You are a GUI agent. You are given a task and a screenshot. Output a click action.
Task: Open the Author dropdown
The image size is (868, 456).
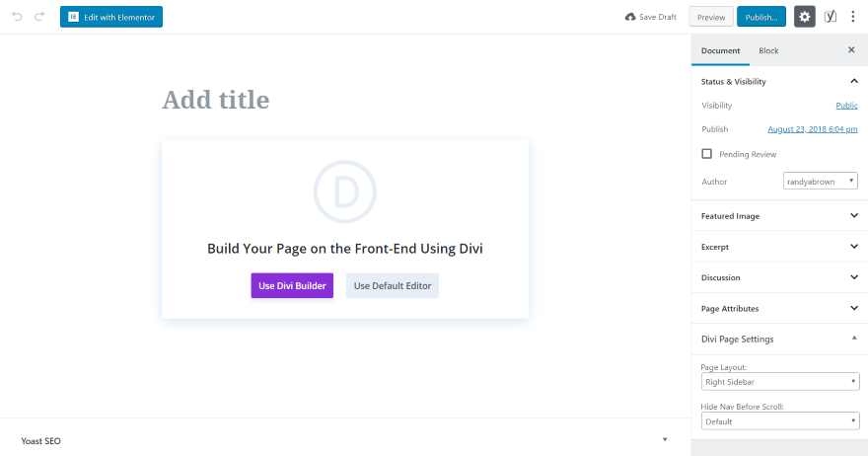click(x=820, y=182)
